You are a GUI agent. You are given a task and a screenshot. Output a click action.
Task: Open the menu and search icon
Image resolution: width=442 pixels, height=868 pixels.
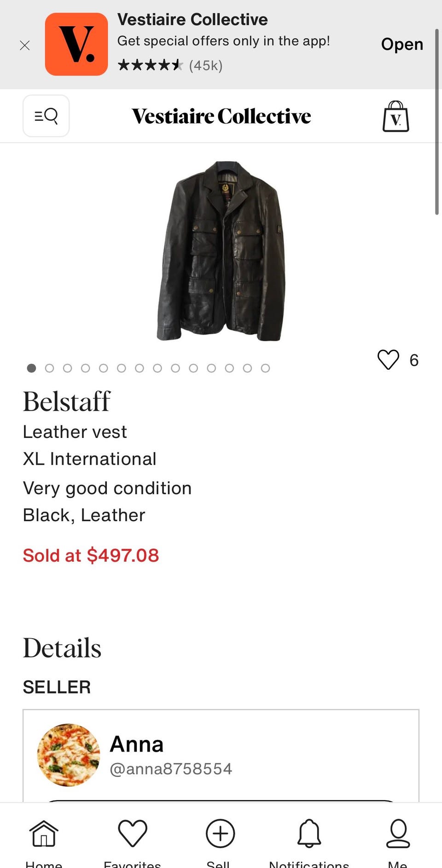pyautogui.click(x=46, y=116)
